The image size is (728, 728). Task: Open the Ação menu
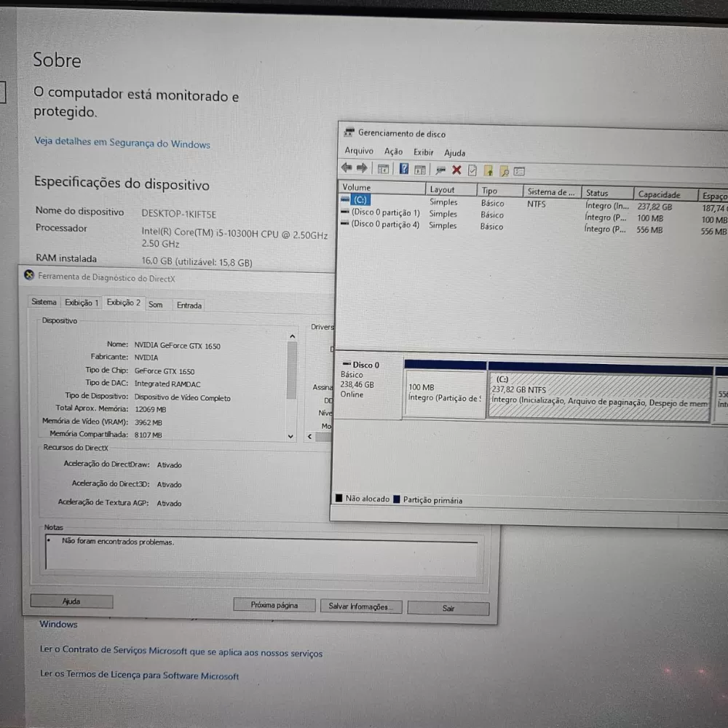point(393,151)
